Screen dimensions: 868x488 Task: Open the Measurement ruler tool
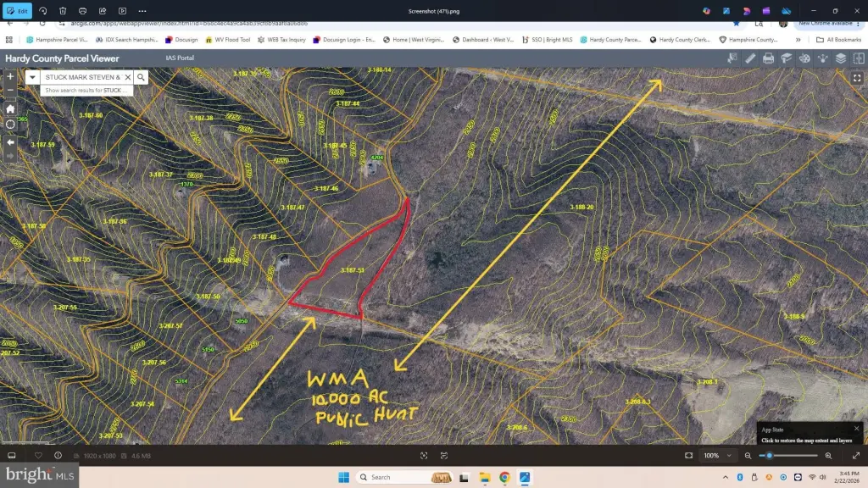[x=750, y=58]
